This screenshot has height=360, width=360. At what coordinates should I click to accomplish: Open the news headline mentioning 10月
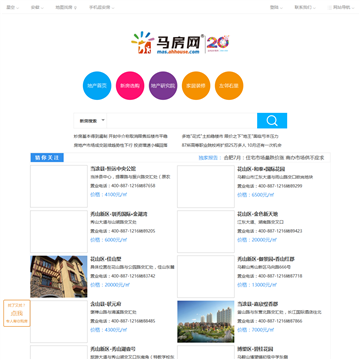pos(232,145)
